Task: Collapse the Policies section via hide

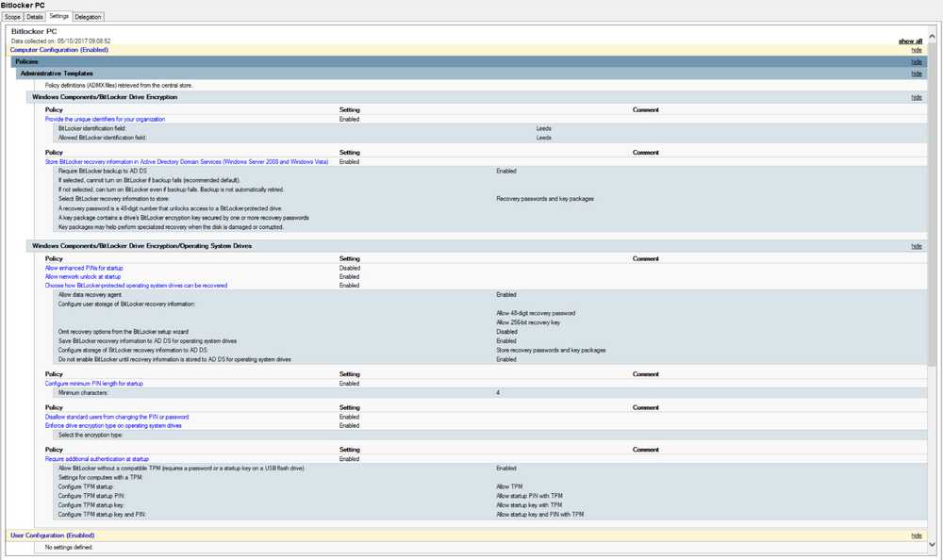Action: (x=916, y=61)
